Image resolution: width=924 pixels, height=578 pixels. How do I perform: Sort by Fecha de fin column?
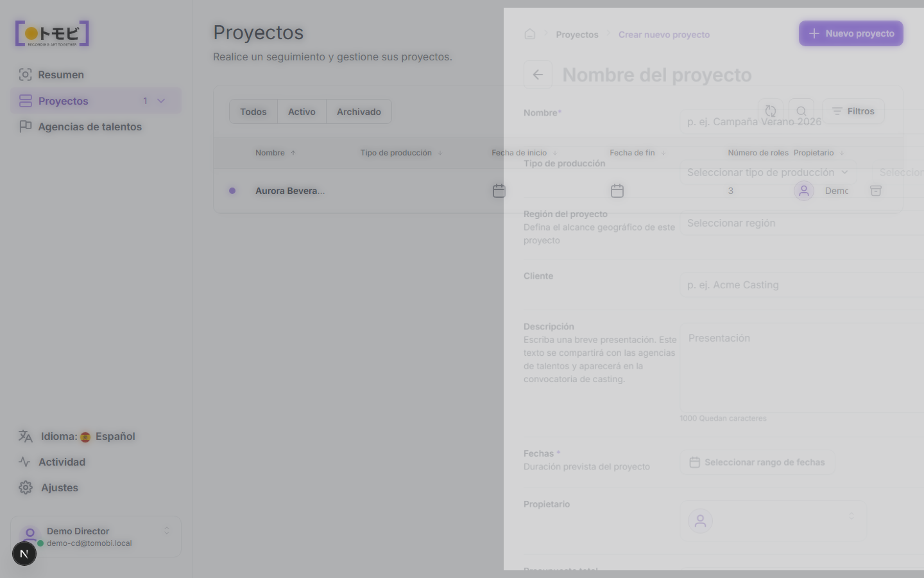pos(638,153)
